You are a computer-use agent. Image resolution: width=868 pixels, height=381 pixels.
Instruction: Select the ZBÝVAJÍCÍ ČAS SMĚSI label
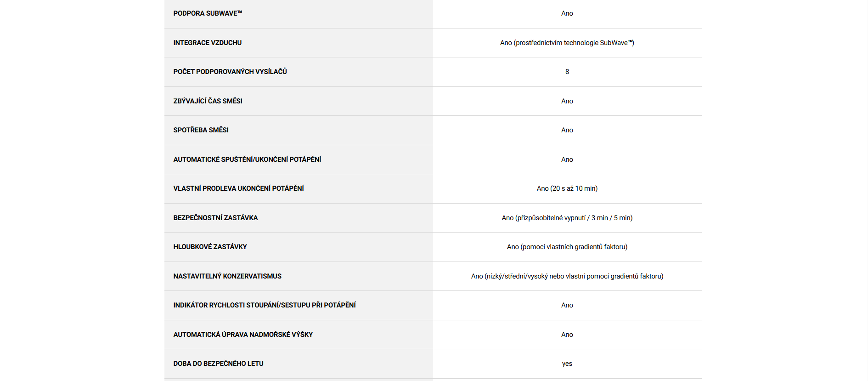(208, 101)
